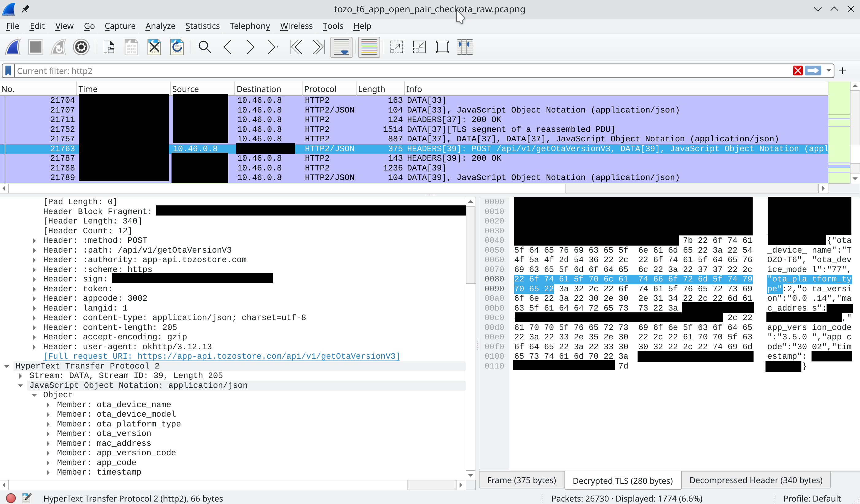The height and width of the screenshot is (504, 860).
Task: Click the stop capture square icon
Action: (x=36, y=47)
